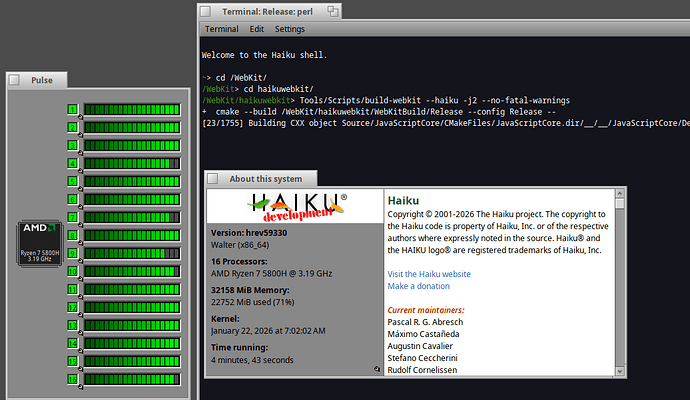Close the About this system window
This screenshot has height=400, width=690.
click(x=214, y=179)
